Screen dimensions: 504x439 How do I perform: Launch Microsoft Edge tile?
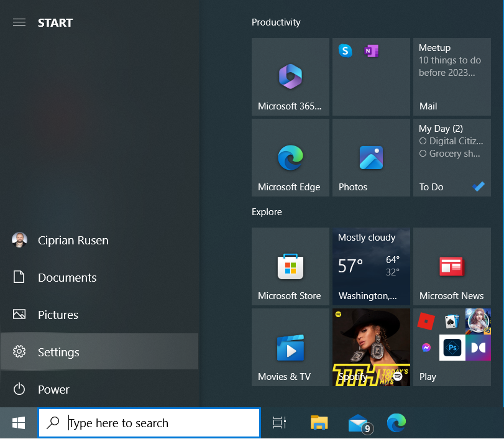tap(290, 157)
